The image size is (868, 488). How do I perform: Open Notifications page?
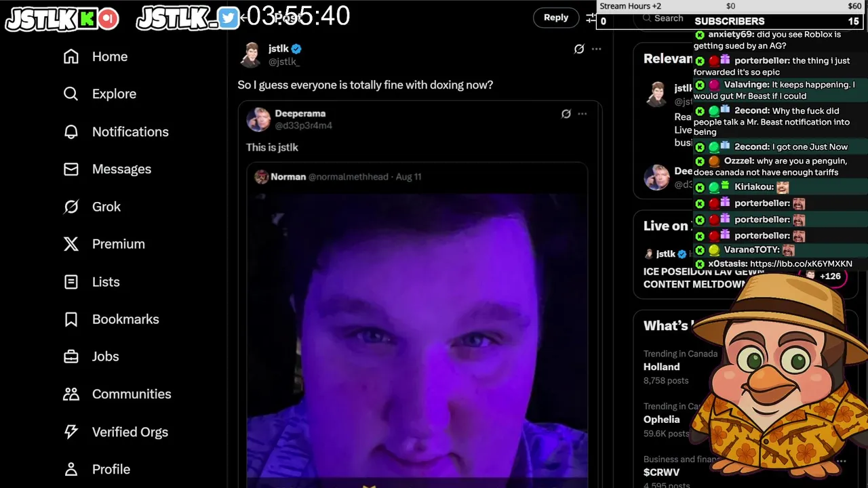130,131
